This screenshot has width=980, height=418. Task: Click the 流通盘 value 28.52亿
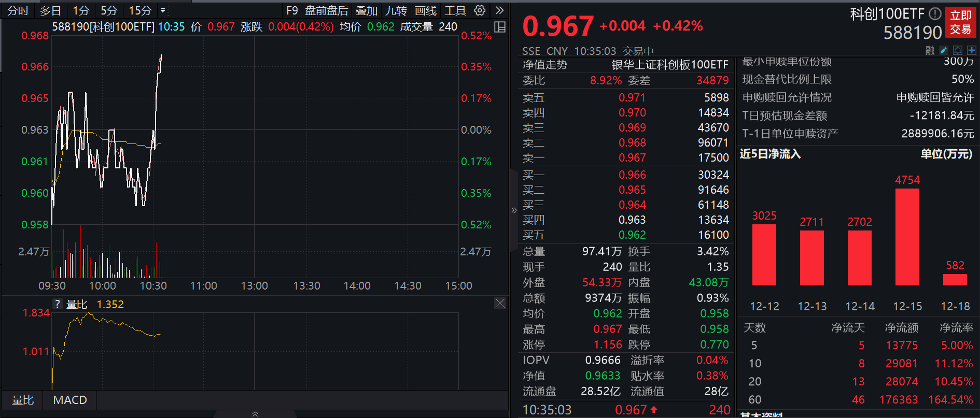[600, 391]
